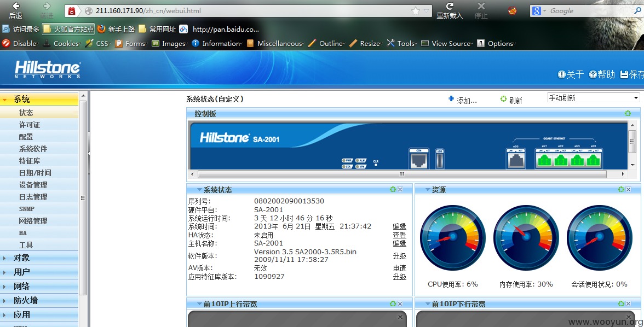Open the 新手上路 bookmark
This screenshot has height=327, width=644.
point(116,29)
